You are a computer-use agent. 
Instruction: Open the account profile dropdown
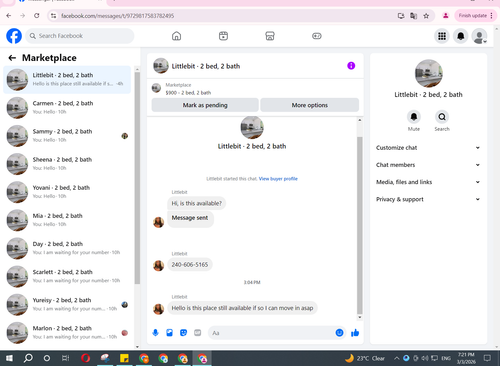(x=479, y=36)
